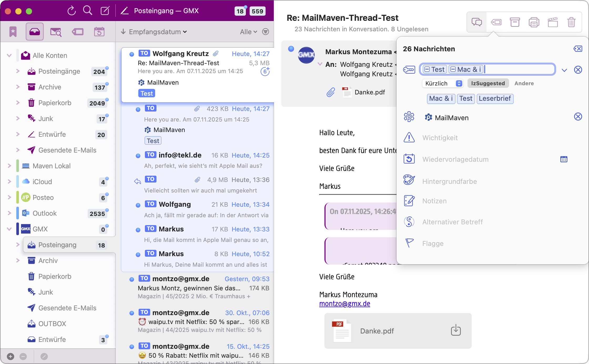Open the Kürzlich popup selector

443,83
